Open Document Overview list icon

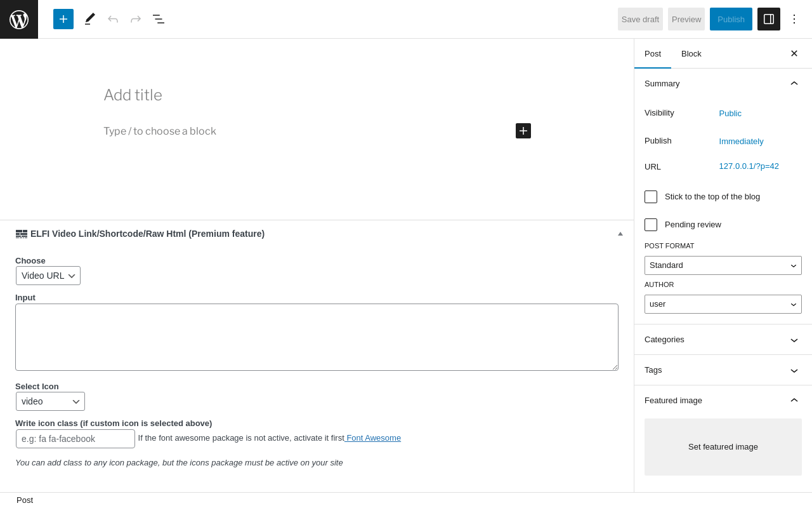pos(159,19)
